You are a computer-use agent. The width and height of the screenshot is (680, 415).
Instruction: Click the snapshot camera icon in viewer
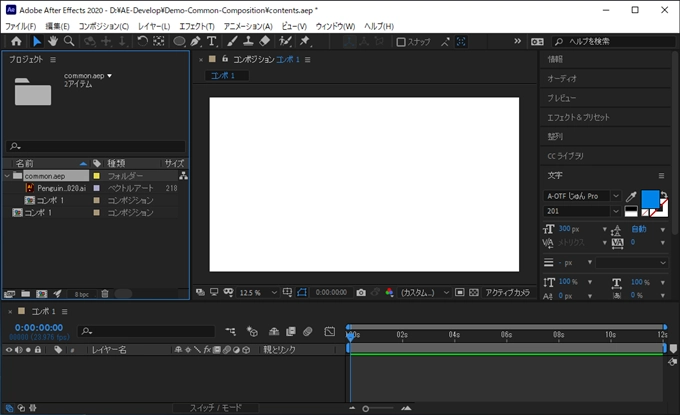pos(361,293)
